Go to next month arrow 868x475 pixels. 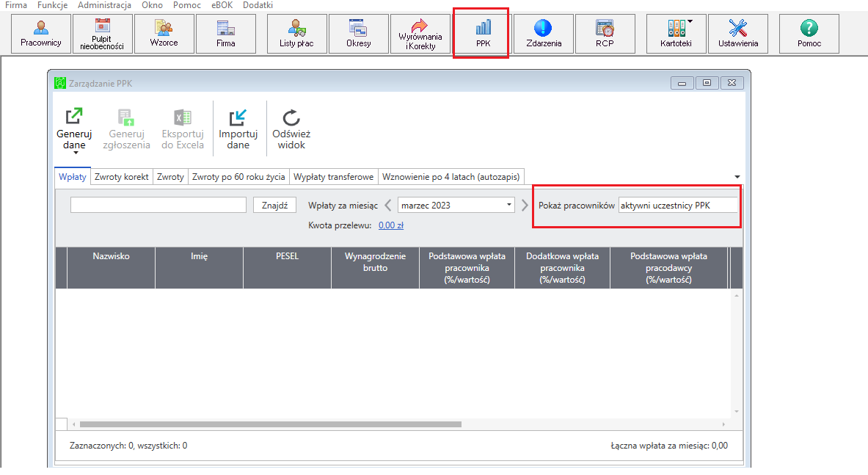pos(524,206)
